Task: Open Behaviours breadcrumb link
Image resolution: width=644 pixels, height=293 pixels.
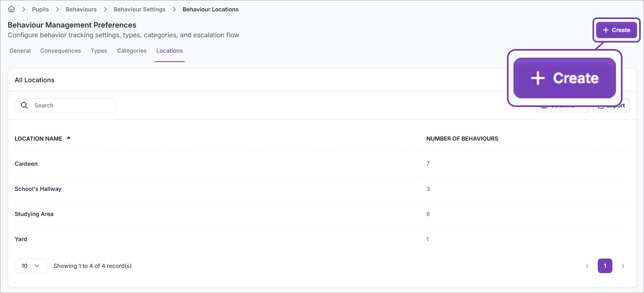Action: (x=81, y=9)
